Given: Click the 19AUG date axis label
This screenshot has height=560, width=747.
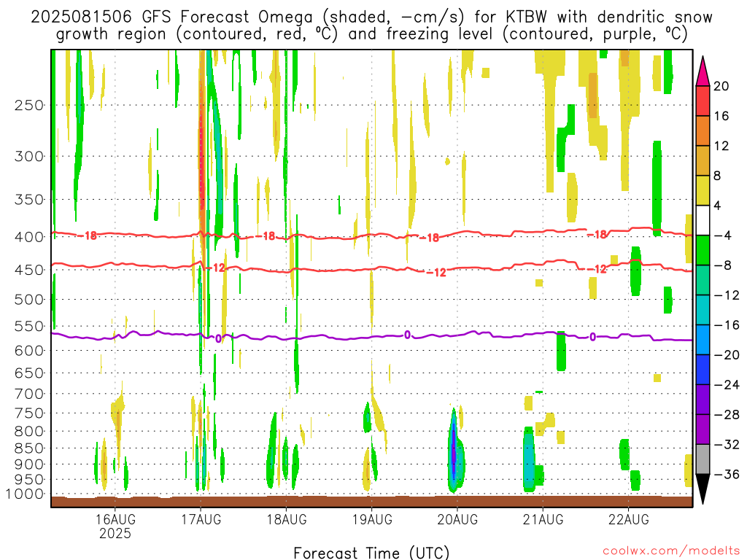Looking at the screenshot, I should click(372, 519).
